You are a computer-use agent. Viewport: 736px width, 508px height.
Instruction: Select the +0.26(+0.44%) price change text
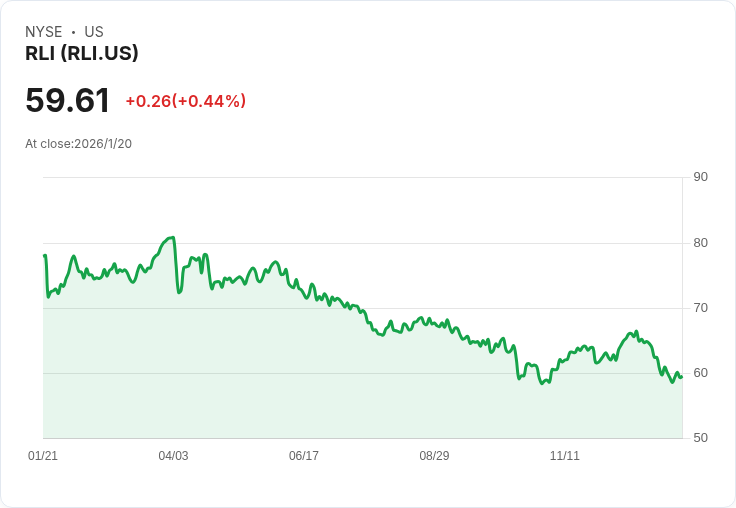pyautogui.click(x=185, y=101)
